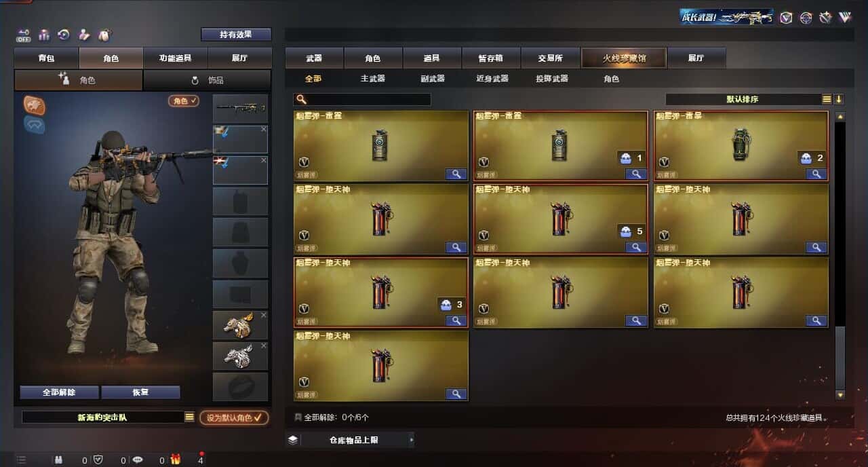Click the purple replay icon

pos(64,35)
